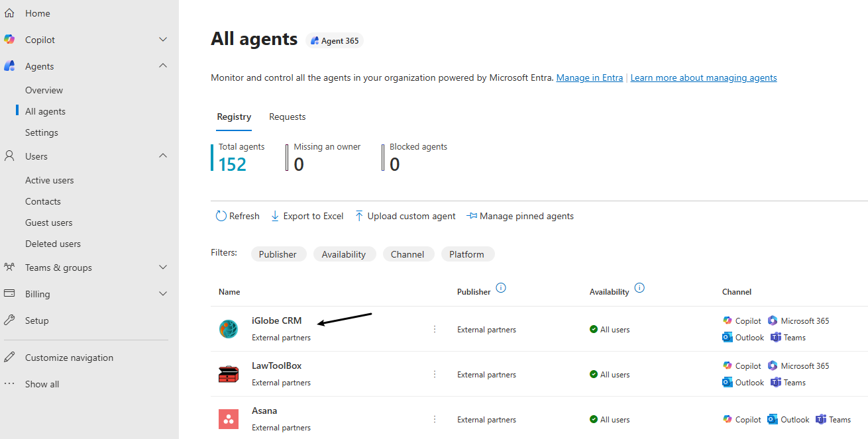Expand the Teams & groups section chevron
The image size is (868, 439).
pyautogui.click(x=163, y=268)
